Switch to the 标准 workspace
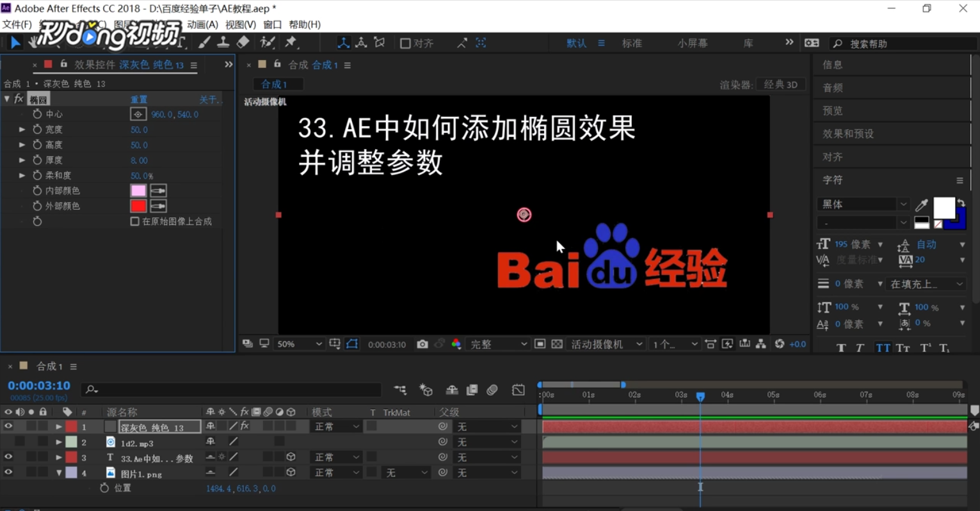The width and height of the screenshot is (980, 511). tap(632, 43)
